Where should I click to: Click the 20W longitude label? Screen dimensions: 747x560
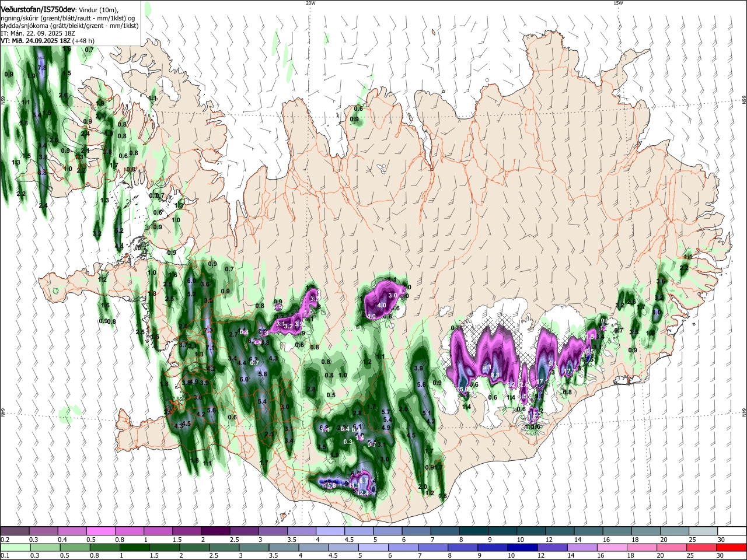pos(310,3)
